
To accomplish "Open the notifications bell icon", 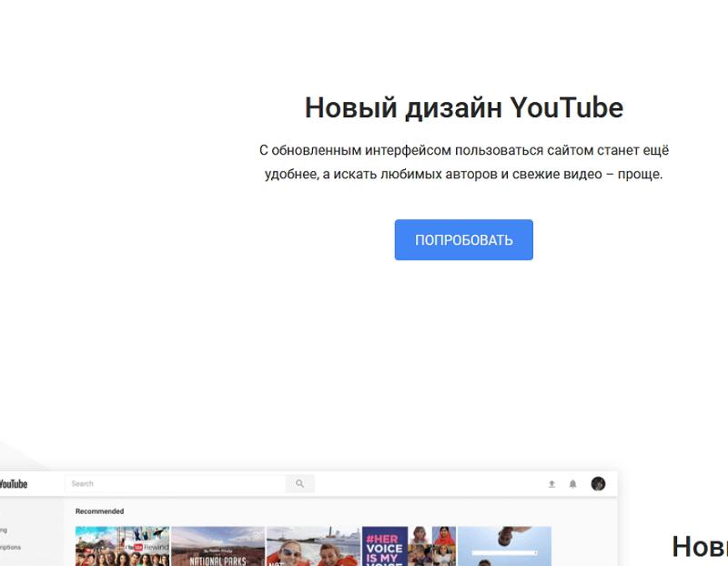I will 572,484.
